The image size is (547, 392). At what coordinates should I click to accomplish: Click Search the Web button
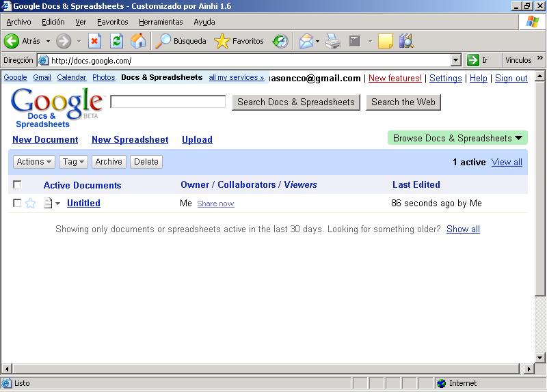(403, 102)
